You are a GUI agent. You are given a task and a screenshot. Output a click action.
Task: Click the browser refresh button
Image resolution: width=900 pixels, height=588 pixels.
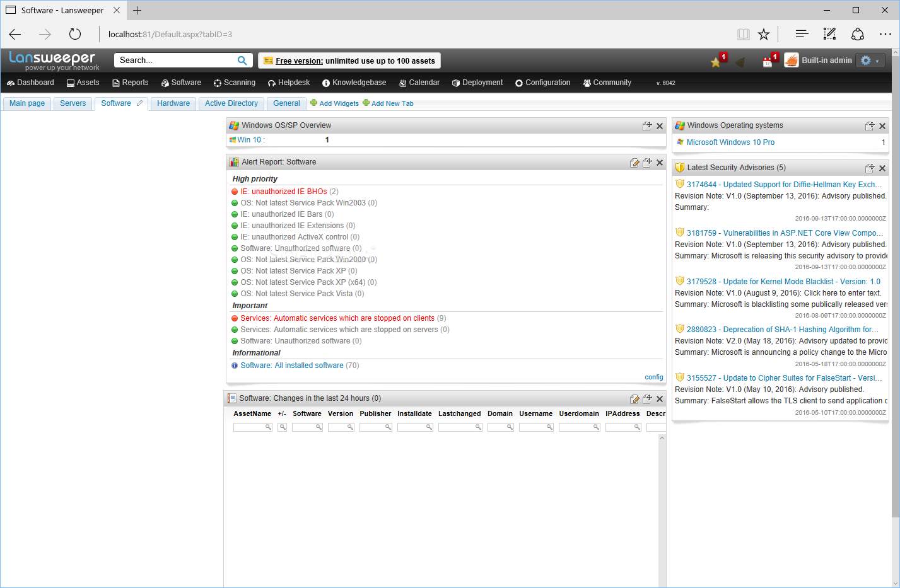click(75, 34)
